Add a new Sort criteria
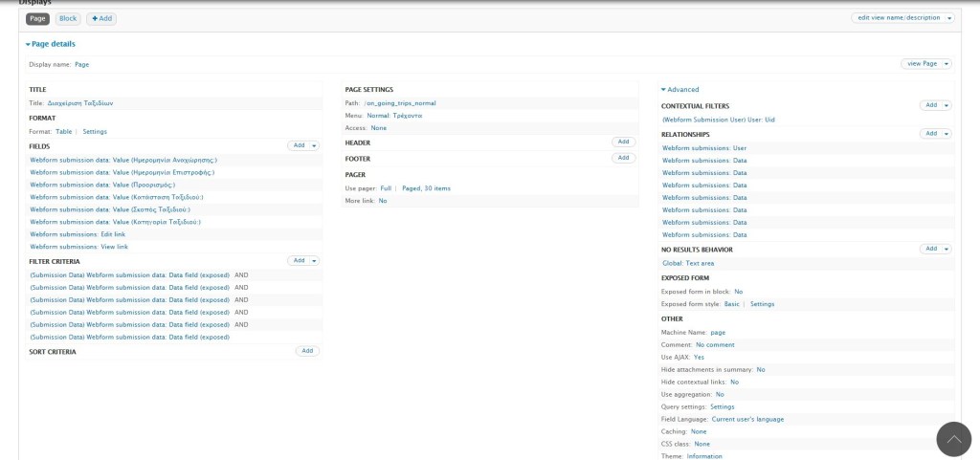This screenshot has width=980, height=460. pyautogui.click(x=307, y=351)
